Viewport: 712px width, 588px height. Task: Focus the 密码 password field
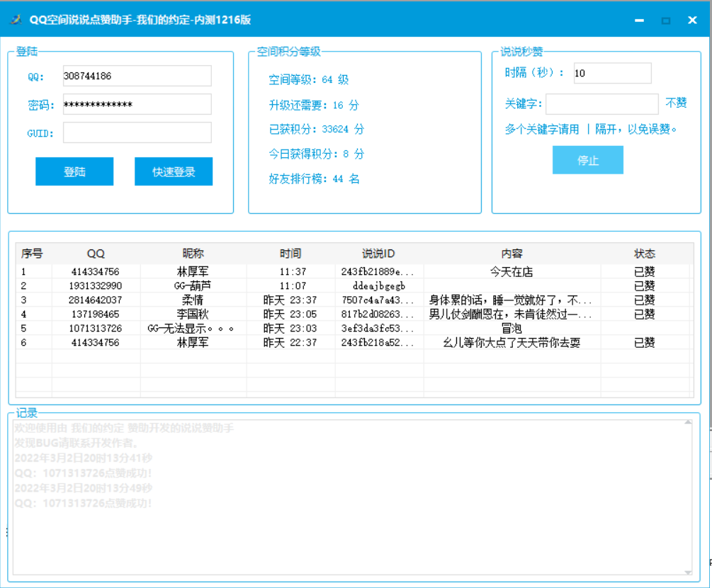tap(137, 104)
